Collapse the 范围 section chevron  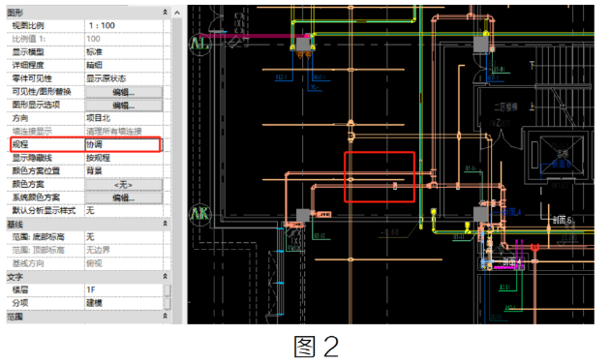pyautogui.click(x=165, y=316)
